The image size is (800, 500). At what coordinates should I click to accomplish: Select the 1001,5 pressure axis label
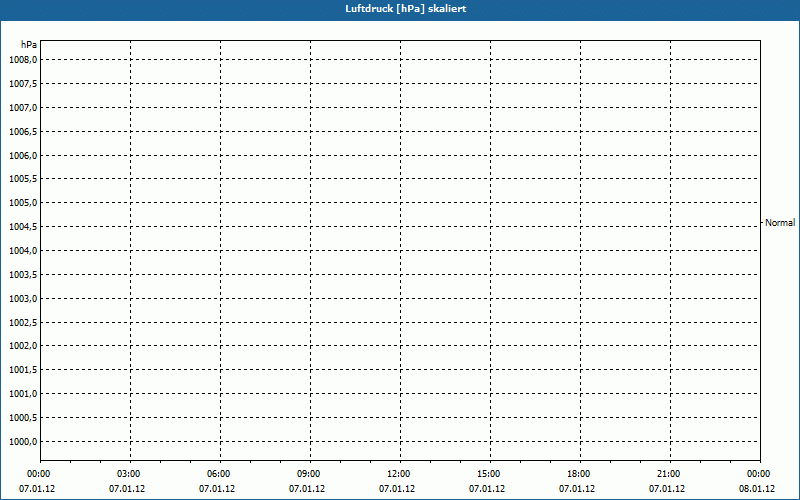click(x=23, y=369)
